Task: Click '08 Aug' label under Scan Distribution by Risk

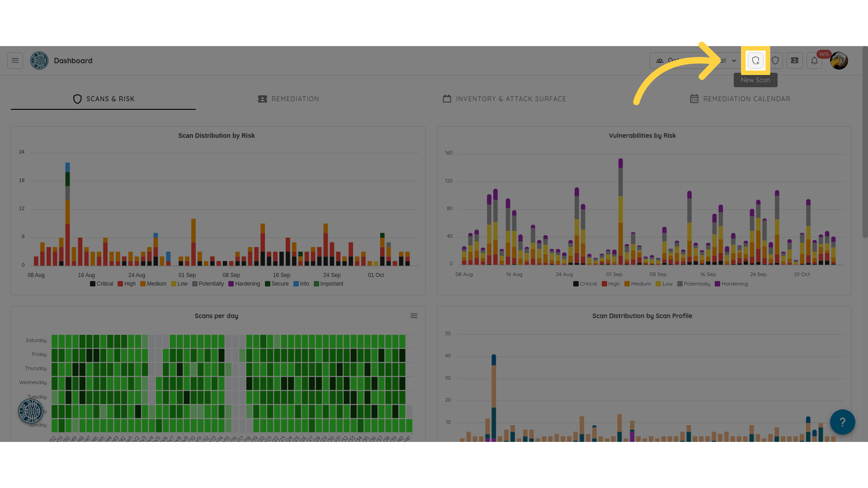Action: pos(36,275)
